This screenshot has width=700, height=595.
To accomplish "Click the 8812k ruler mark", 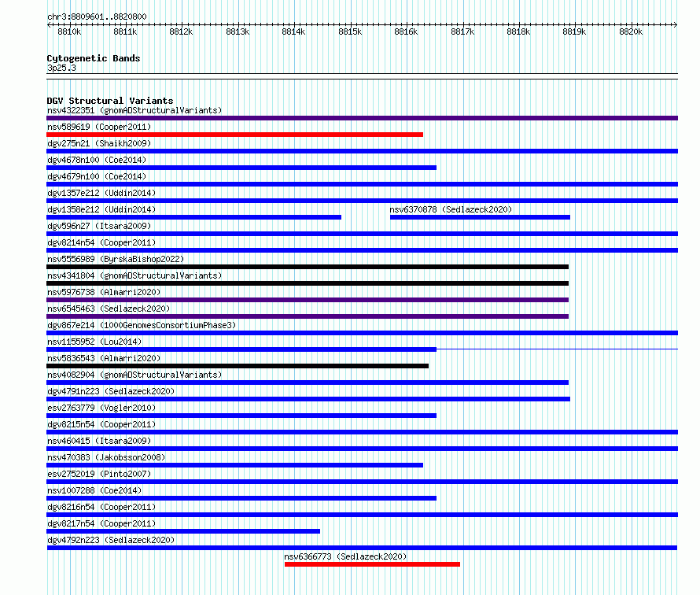I will 181,31.
